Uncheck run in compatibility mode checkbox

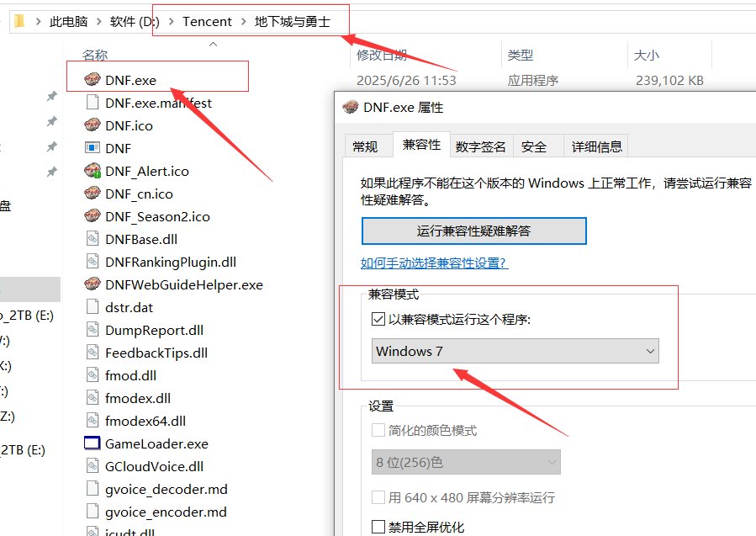pos(378,319)
